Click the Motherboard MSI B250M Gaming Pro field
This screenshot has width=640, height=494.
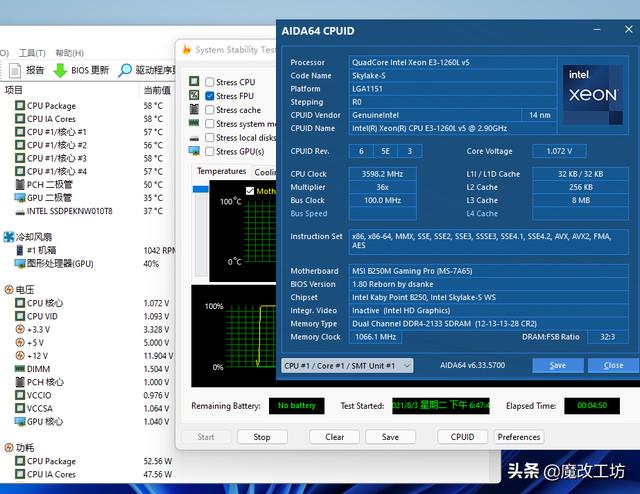click(x=488, y=271)
